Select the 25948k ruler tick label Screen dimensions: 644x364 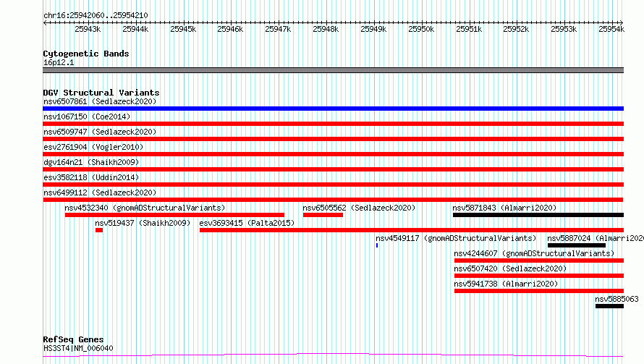click(326, 29)
